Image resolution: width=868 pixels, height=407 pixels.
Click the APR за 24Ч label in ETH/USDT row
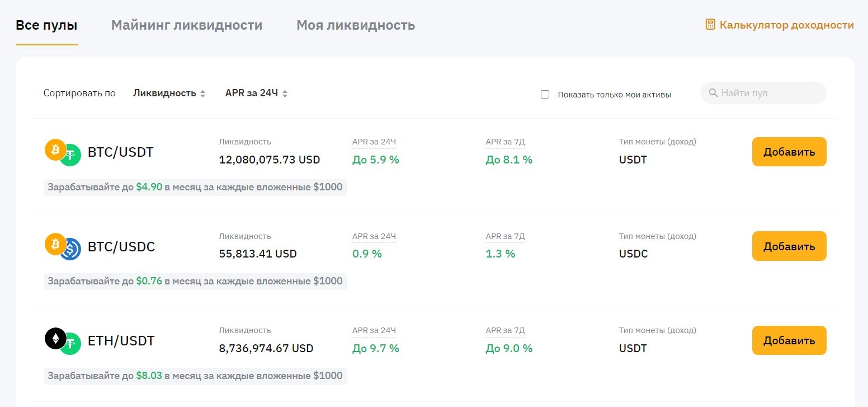coord(374,330)
